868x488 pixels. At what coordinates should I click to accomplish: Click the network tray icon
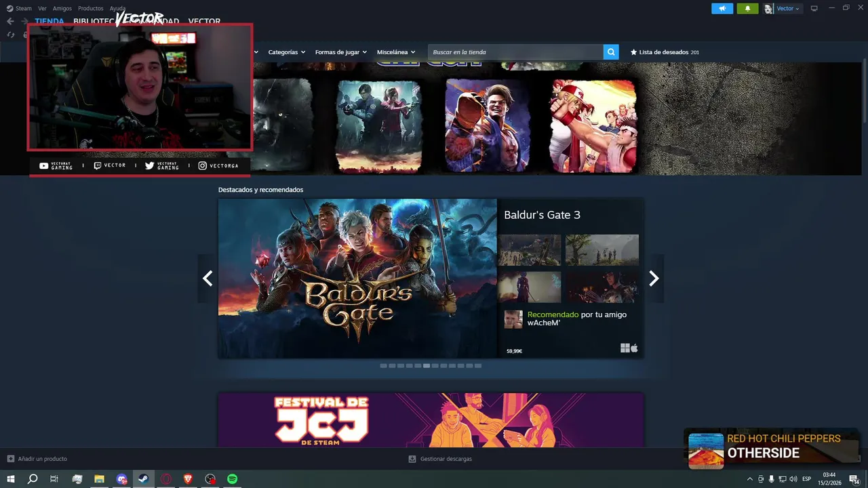coord(782,479)
